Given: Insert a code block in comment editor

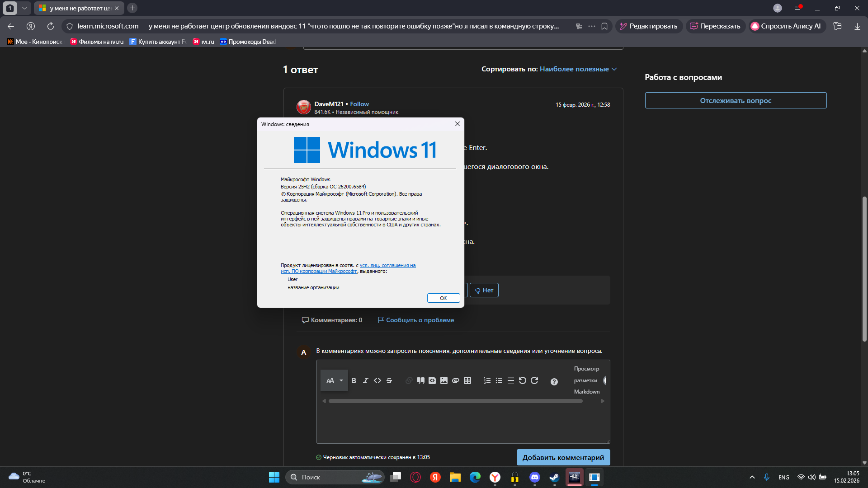Looking at the screenshot, I should coord(432,380).
